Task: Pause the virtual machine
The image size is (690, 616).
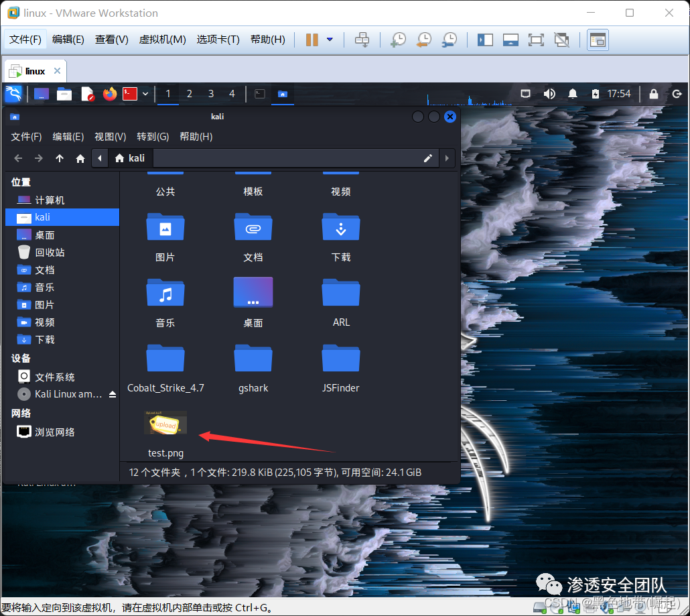Action: [312, 40]
